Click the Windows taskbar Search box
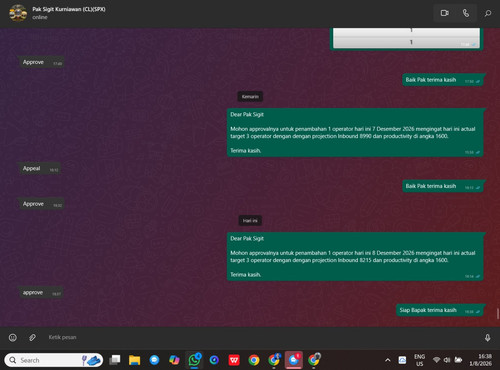The image size is (500, 370). (x=54, y=360)
